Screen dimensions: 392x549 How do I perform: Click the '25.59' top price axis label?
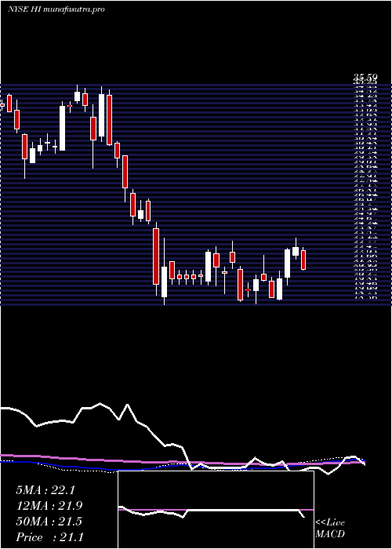pyautogui.click(x=365, y=77)
